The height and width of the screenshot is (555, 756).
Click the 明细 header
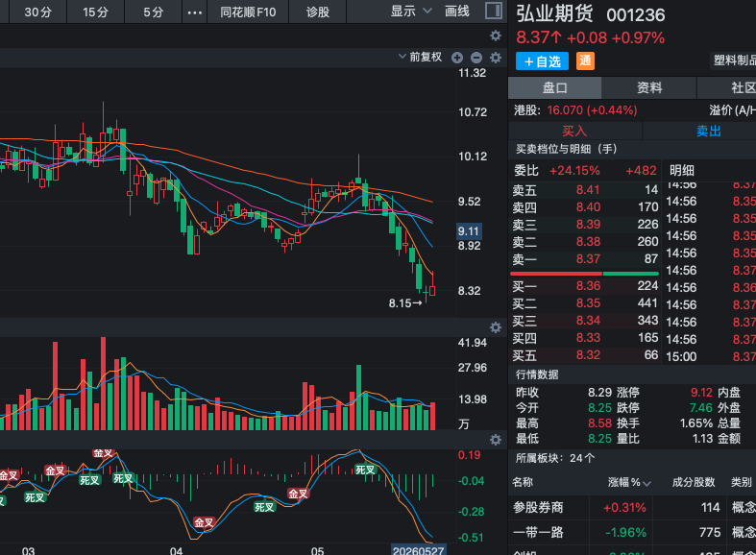click(x=682, y=170)
